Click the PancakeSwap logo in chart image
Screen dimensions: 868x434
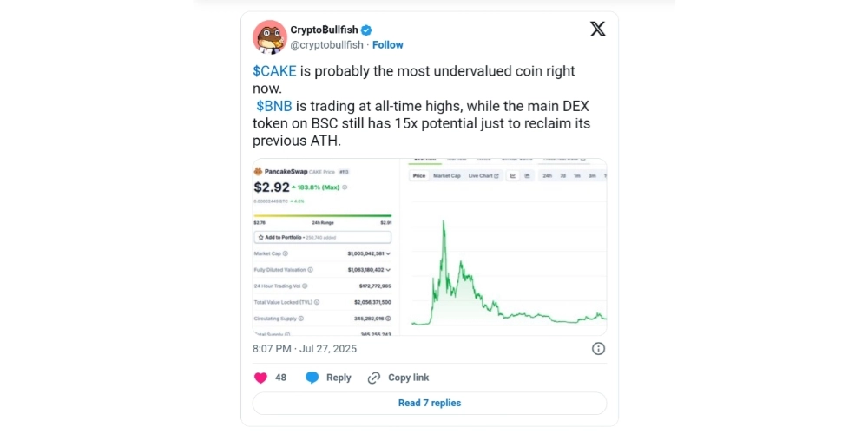[258, 173]
